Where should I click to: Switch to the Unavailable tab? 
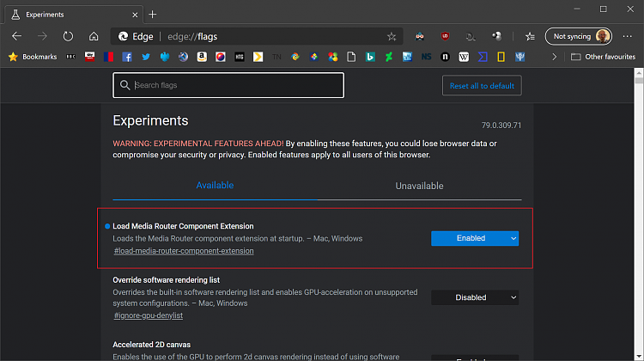coord(419,186)
